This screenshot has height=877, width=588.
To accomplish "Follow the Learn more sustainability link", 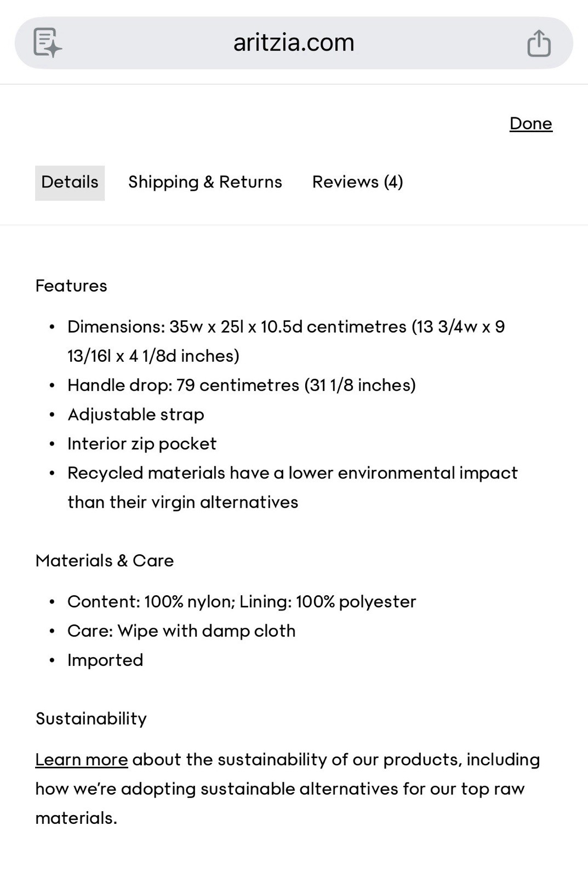I will (x=82, y=760).
